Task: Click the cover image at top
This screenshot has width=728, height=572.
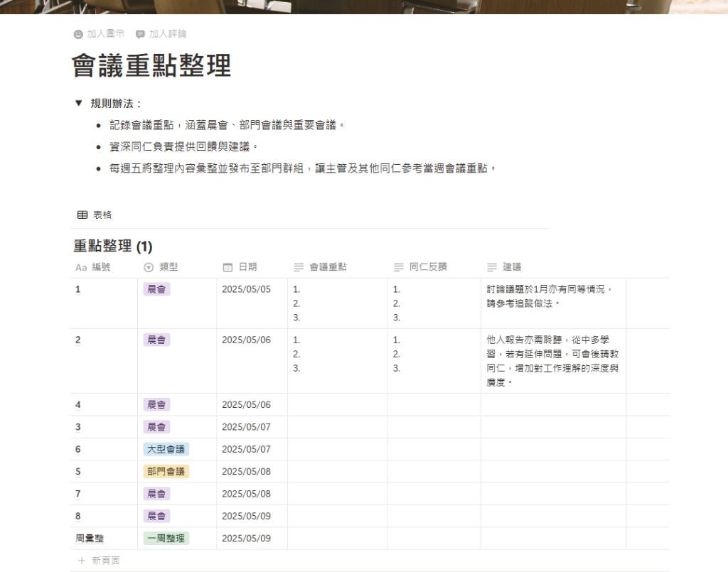Action: click(x=364, y=7)
